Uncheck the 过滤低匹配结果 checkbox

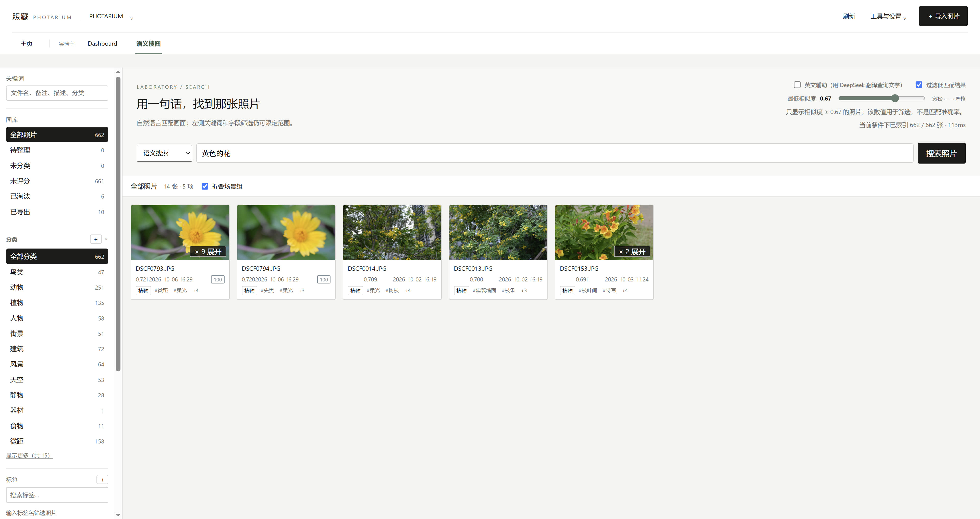919,85
